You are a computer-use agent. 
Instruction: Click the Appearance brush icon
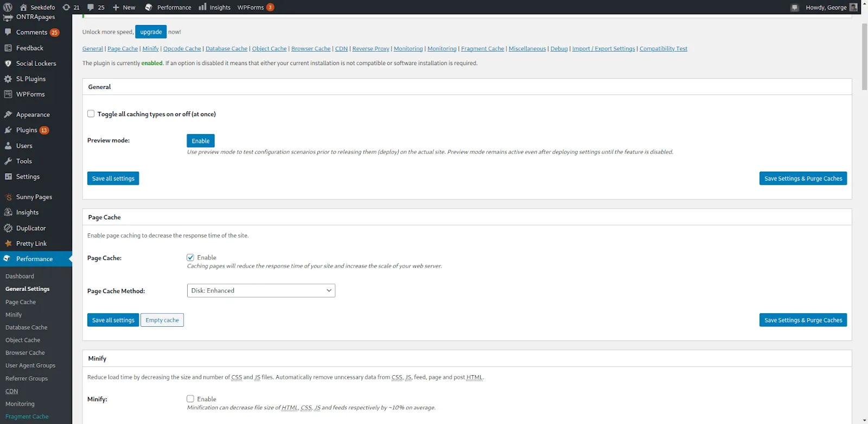8,115
